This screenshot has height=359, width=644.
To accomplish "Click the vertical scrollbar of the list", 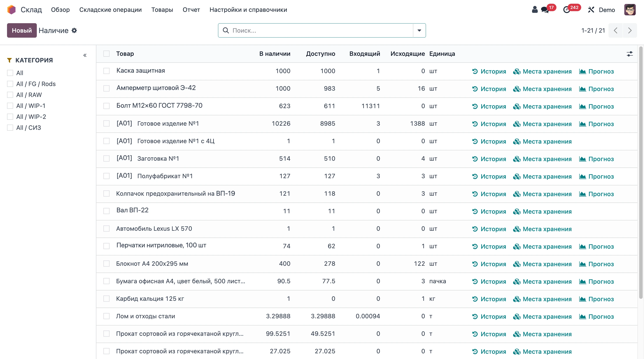I will tap(640, 172).
